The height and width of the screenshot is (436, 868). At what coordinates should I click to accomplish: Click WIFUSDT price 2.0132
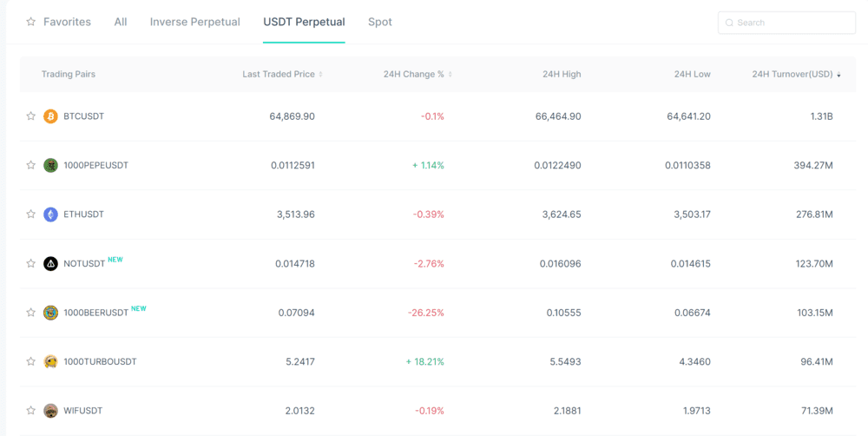[300, 411]
